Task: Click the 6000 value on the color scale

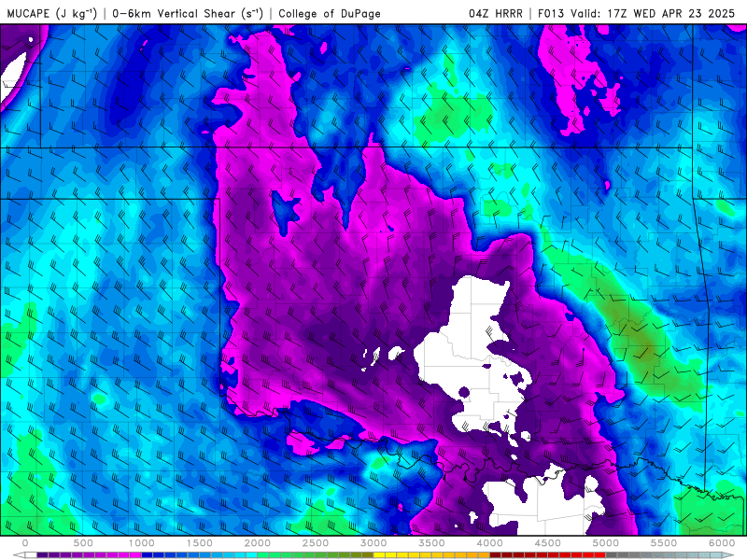Action: [722, 543]
